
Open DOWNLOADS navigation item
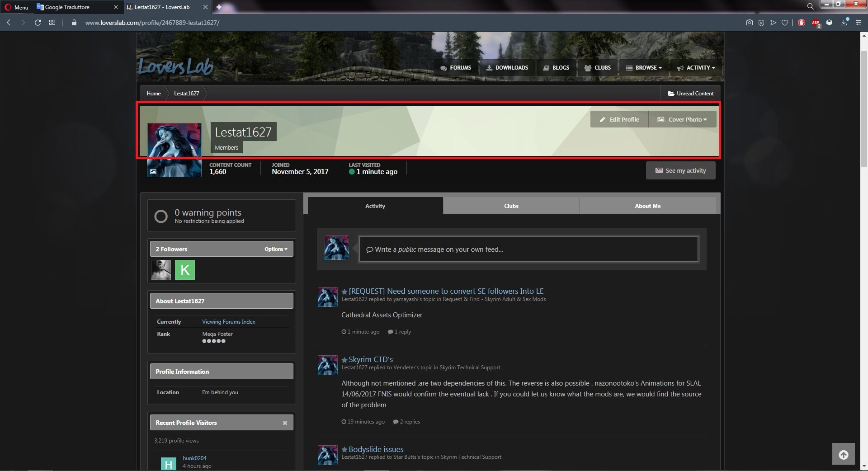click(507, 68)
